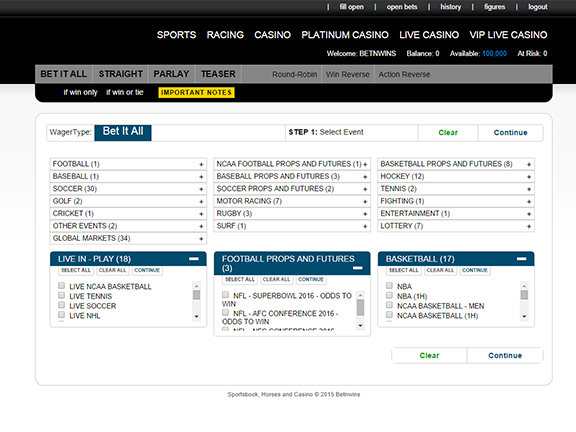576x432 pixels.
Task: Expand TENNIS (2) row
Action: (456, 189)
